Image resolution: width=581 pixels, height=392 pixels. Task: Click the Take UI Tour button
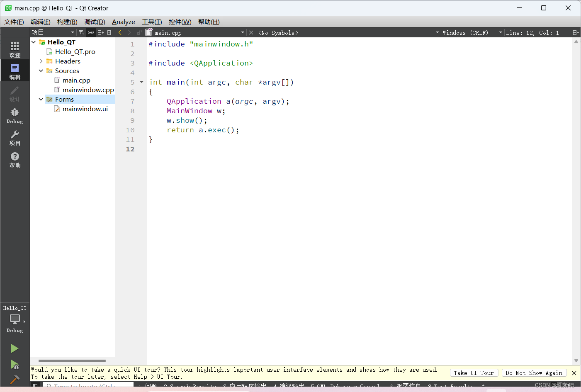tap(474, 373)
